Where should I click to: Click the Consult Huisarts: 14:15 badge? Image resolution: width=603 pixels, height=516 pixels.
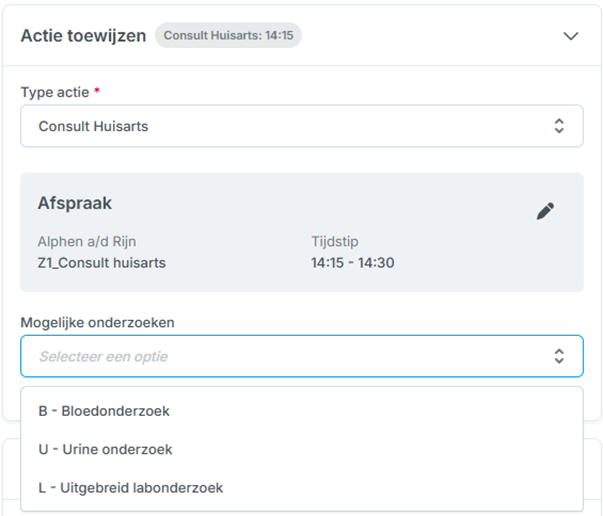coord(228,36)
